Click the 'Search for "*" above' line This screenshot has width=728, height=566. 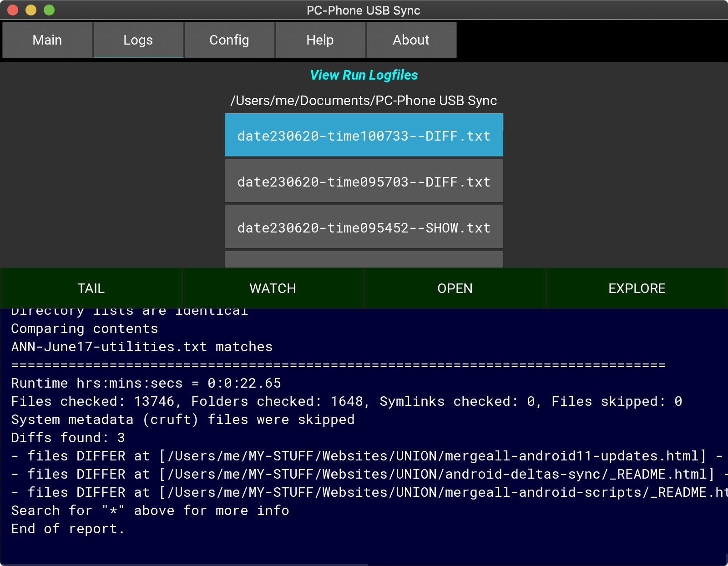[150, 511]
